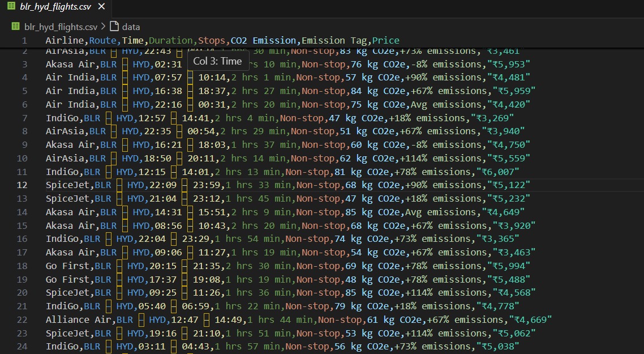Open the 'data' breadcrumb segment
Viewport: 644px width, 354px height.
(x=131, y=27)
